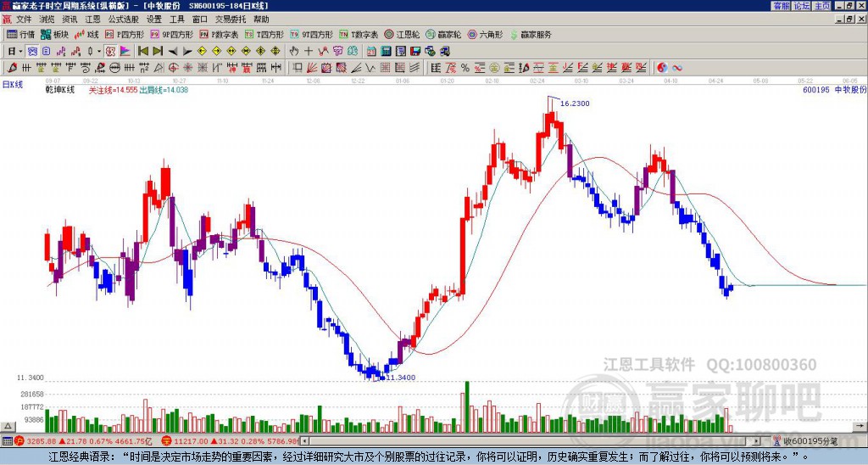Open the 赢家轮 wheel tool
Viewport: 868px width, 465px height.
click(x=443, y=34)
